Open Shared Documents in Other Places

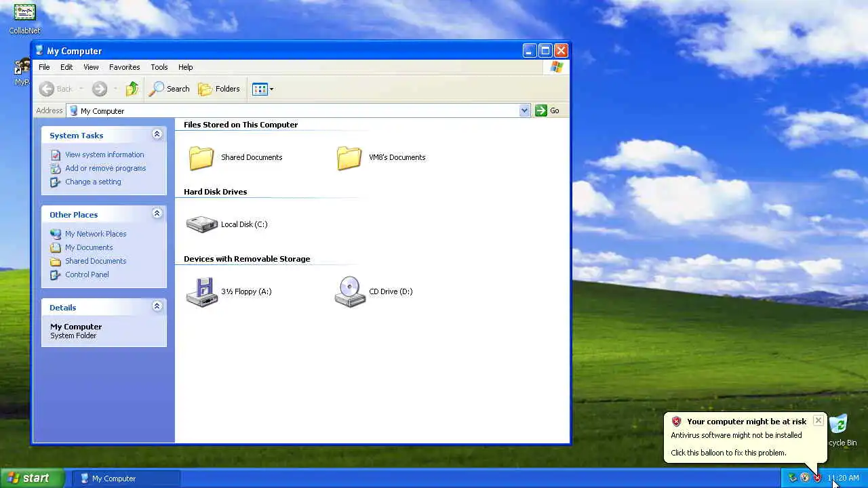96,261
